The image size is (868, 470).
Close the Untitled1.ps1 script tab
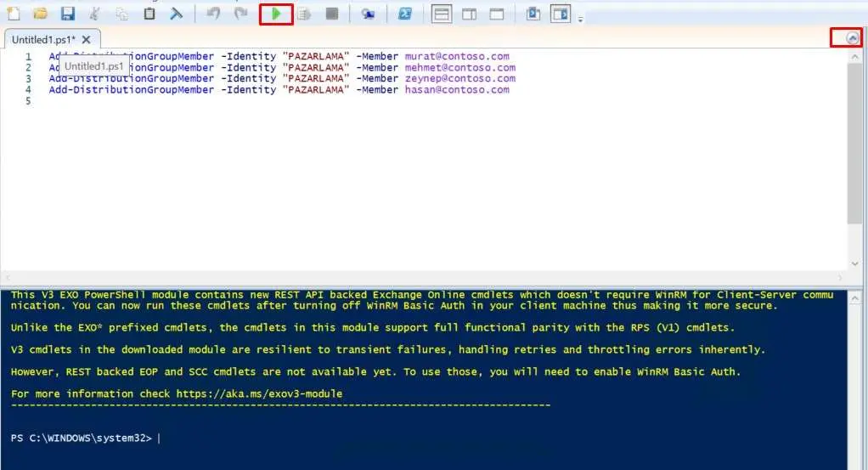pyautogui.click(x=87, y=39)
